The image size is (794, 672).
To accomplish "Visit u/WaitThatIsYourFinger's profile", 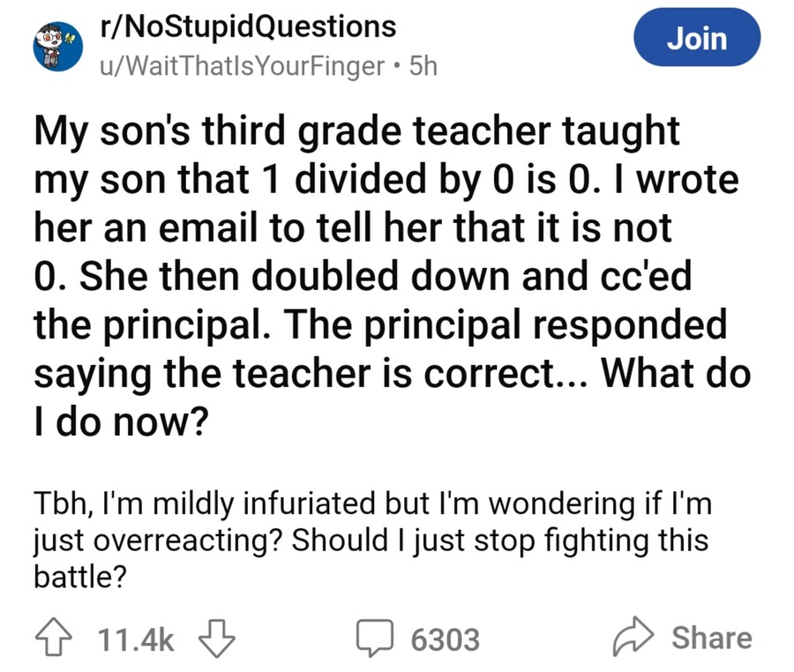I will pos(243,65).
